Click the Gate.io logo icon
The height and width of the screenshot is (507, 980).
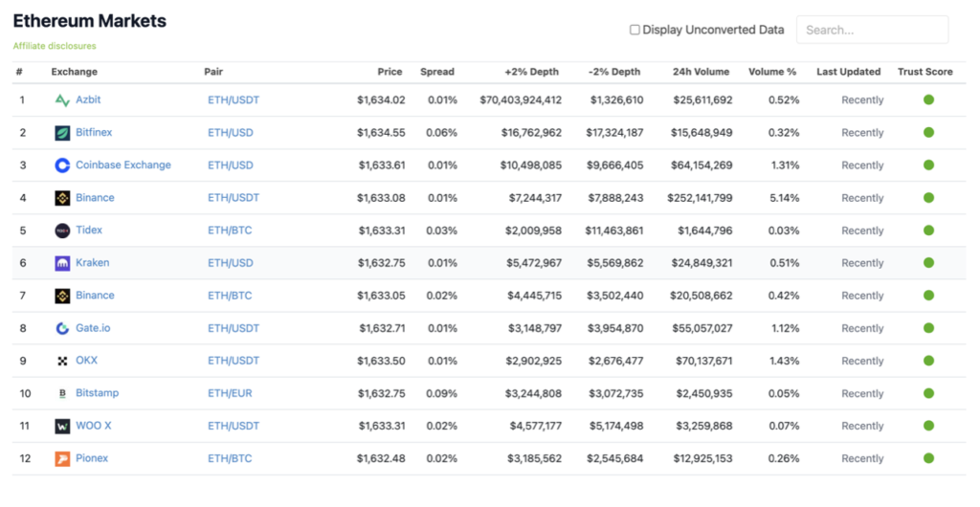tap(62, 328)
